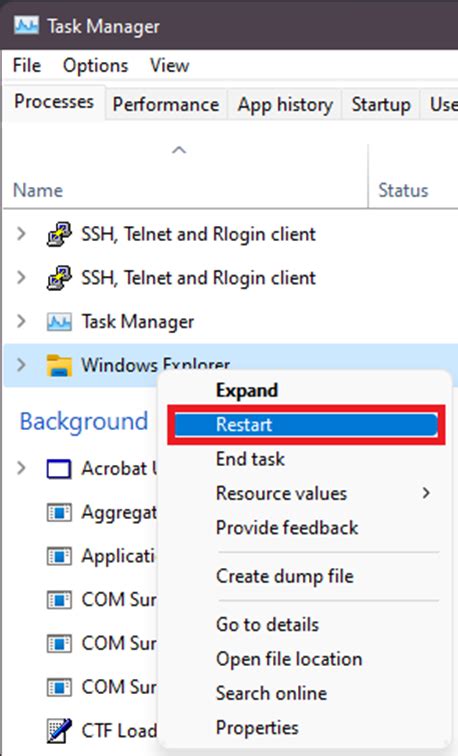Screen dimensions: 458x756
Task: Select the 'CTF Load' process name
Action: coord(119,730)
